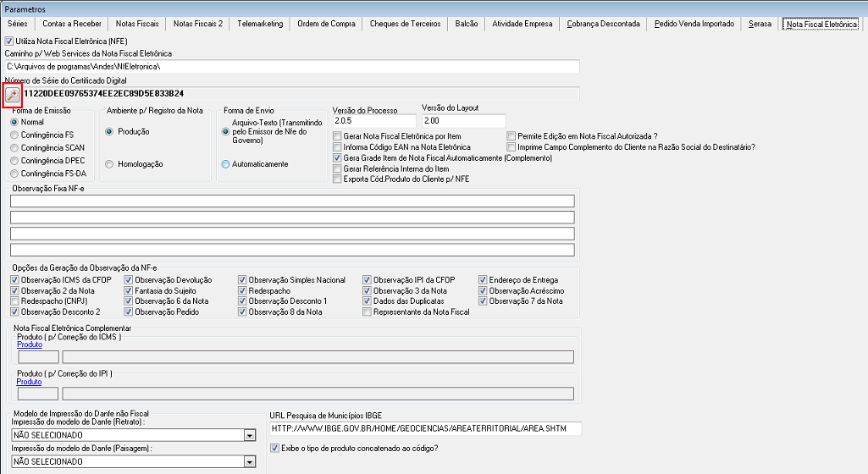Open the Séries tab
The width and height of the screenshot is (868, 474).
click(18, 24)
